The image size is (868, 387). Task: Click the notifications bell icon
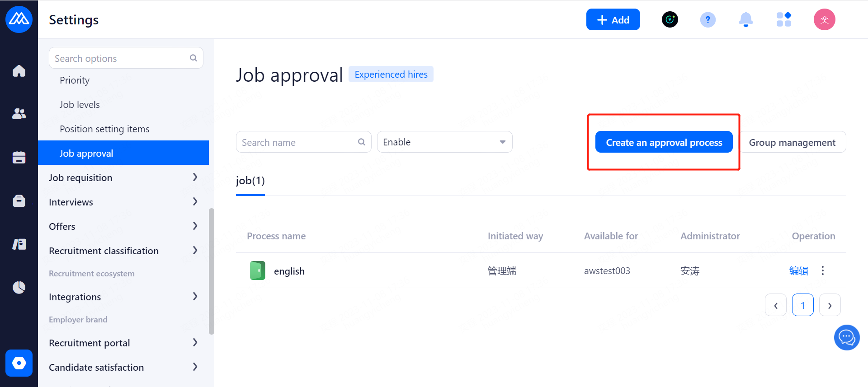[745, 20]
